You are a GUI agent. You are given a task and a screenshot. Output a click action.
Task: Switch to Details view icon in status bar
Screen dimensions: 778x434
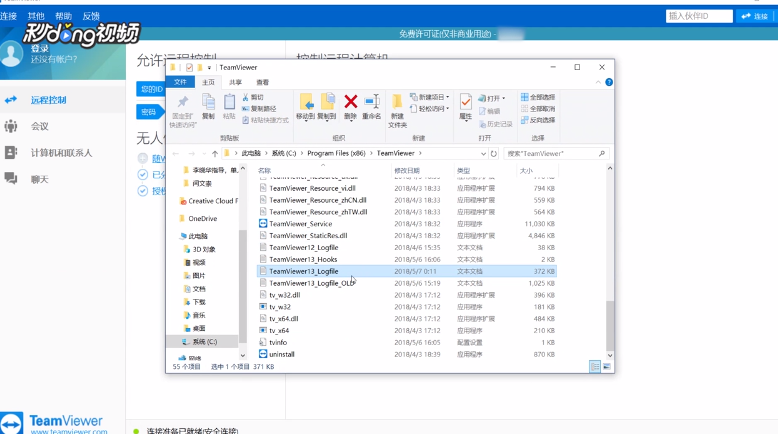click(x=594, y=367)
